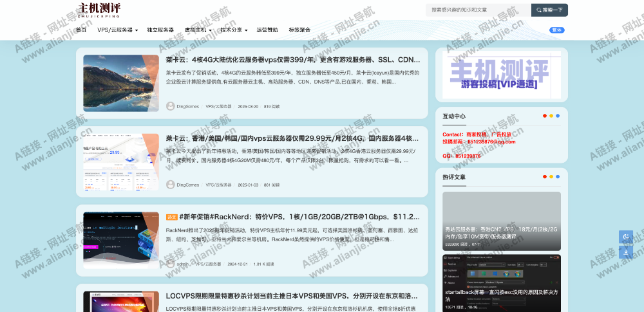Click author name DingGames under 399/年 post

click(187, 106)
